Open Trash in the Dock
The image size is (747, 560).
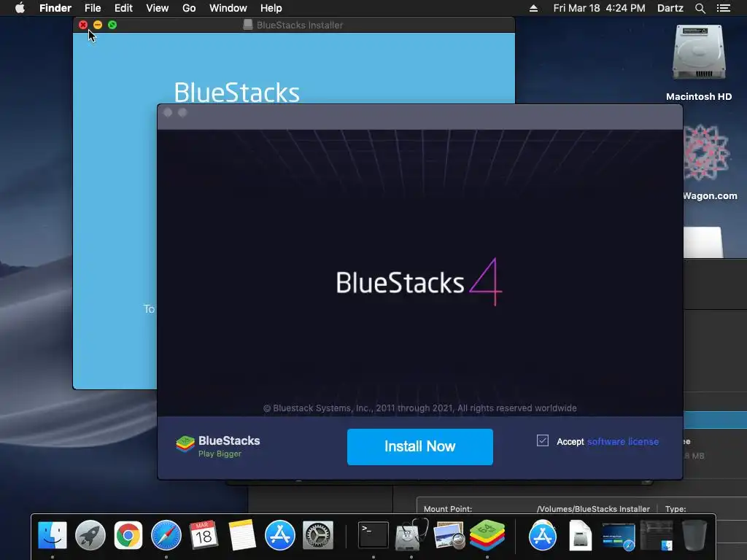point(694,535)
